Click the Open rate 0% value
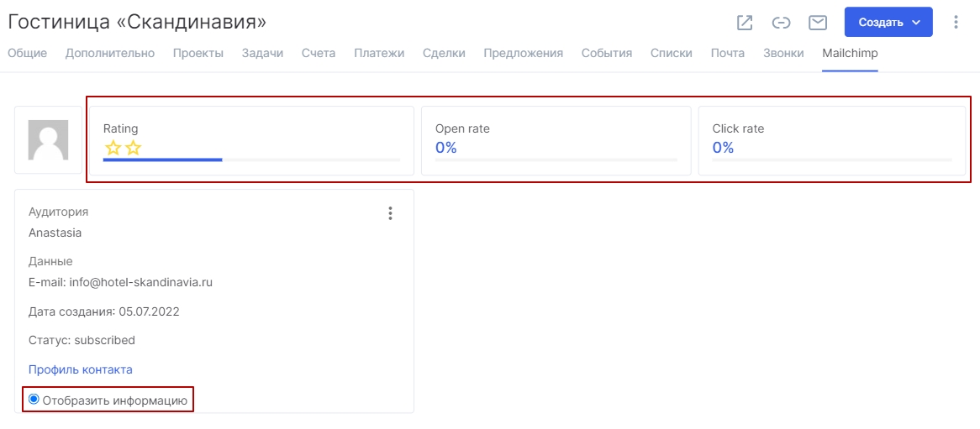 pos(445,148)
